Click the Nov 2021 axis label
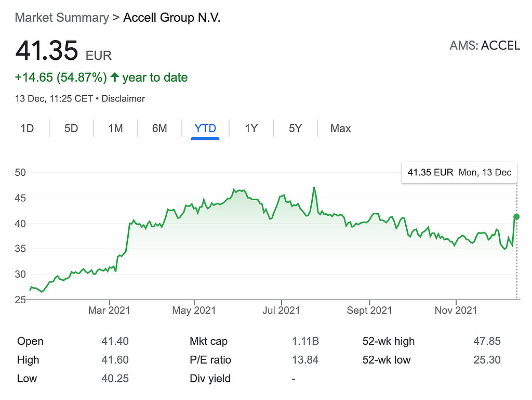The height and width of the screenshot is (400, 532). tap(456, 311)
